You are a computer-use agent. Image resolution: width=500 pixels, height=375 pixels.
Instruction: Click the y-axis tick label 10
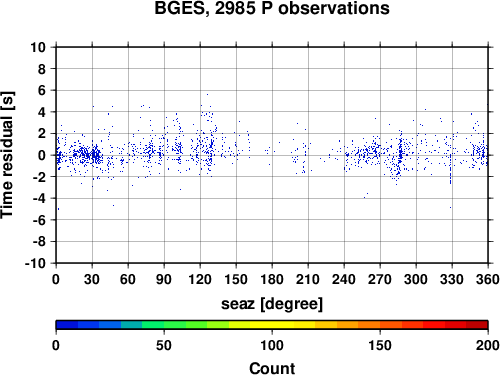[38, 47]
